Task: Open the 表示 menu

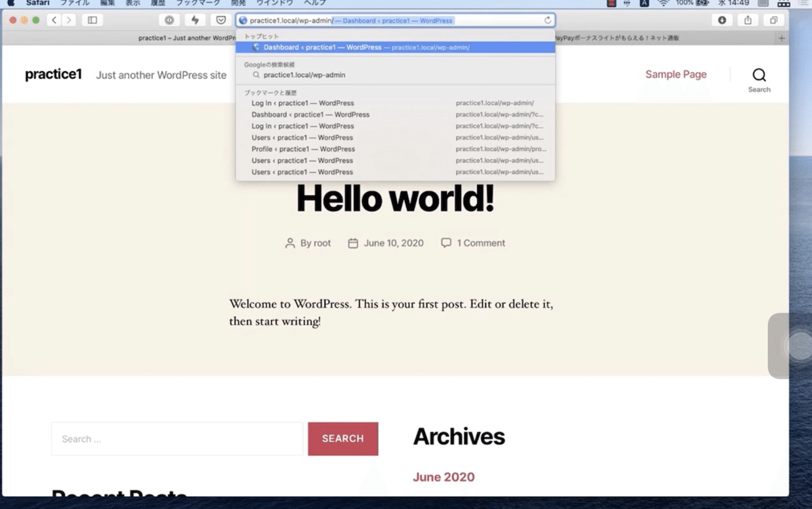Action: pos(133,3)
